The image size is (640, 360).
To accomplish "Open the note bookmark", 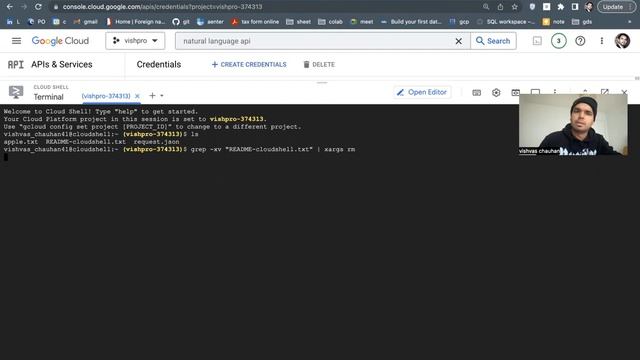I will [553, 22].
